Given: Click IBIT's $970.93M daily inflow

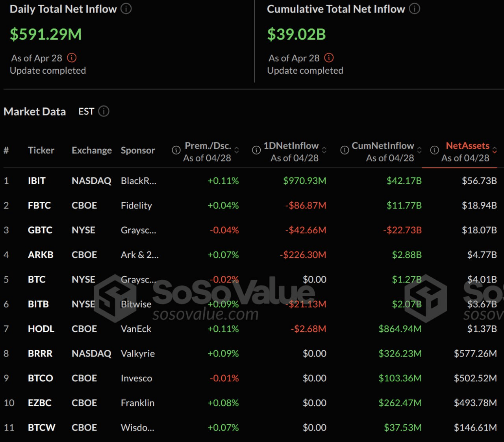Looking at the screenshot, I should (305, 181).
